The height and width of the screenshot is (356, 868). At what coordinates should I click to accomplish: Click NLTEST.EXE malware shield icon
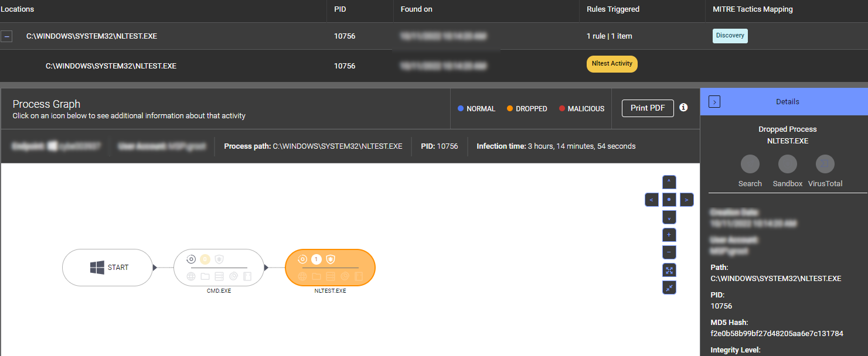[331, 259]
